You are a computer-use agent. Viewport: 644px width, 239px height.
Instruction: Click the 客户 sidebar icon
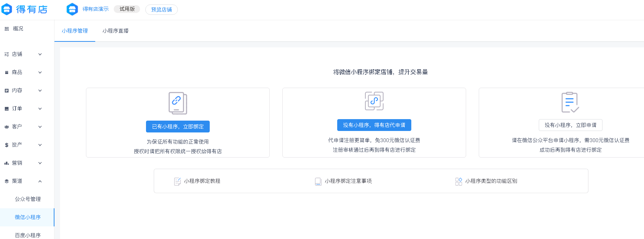point(7,127)
